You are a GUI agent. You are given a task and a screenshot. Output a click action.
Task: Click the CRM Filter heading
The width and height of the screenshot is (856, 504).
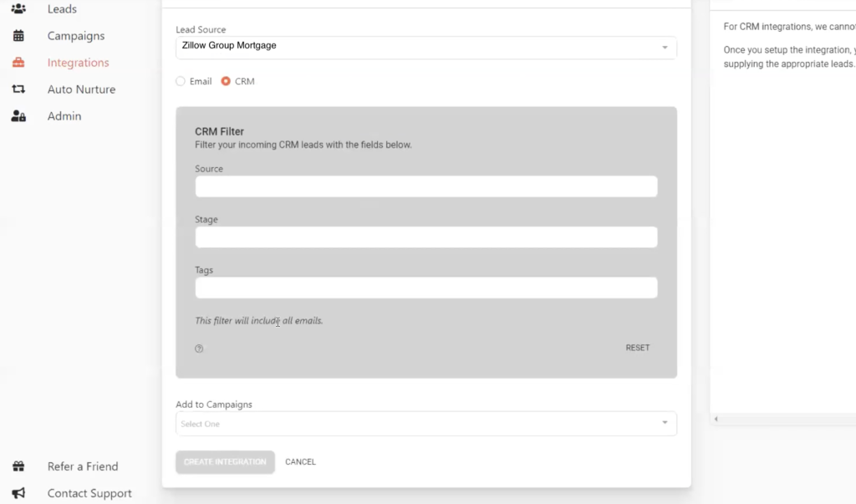(220, 131)
